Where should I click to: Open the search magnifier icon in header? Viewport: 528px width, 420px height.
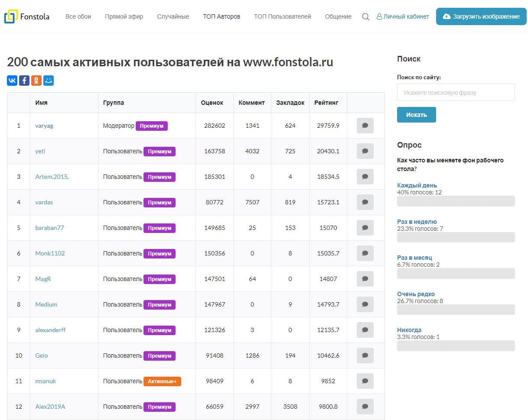coord(365,16)
